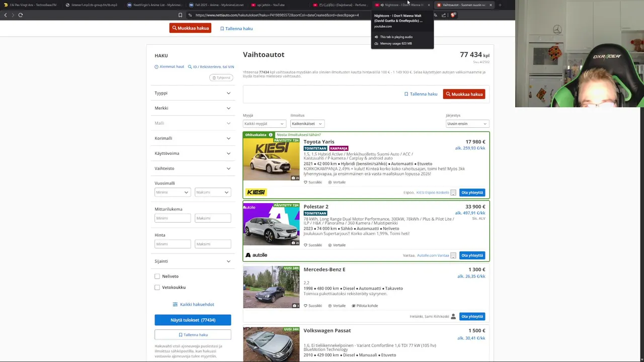
Task: Click the Mittarilukema Minimi input
Action: pos(173,218)
